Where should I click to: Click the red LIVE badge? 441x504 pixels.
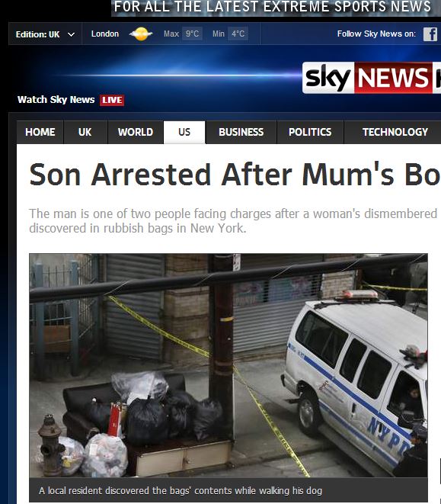coord(112,100)
